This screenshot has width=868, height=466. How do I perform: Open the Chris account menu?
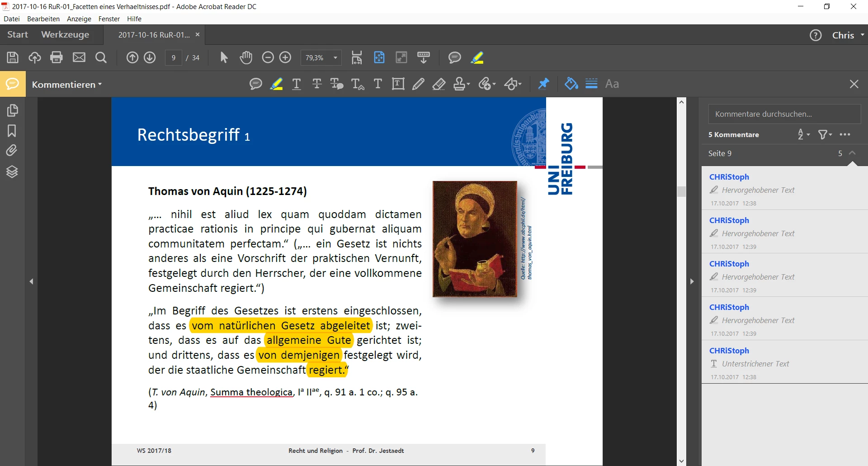click(x=848, y=35)
